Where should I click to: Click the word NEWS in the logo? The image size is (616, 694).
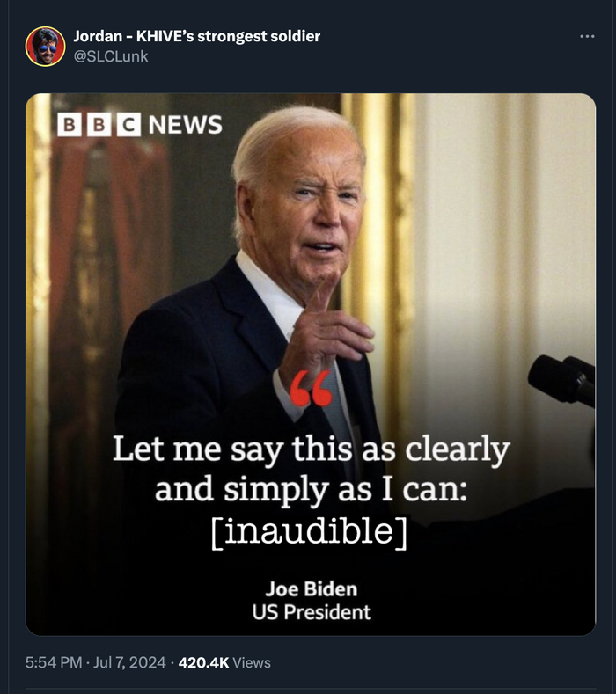(x=185, y=124)
